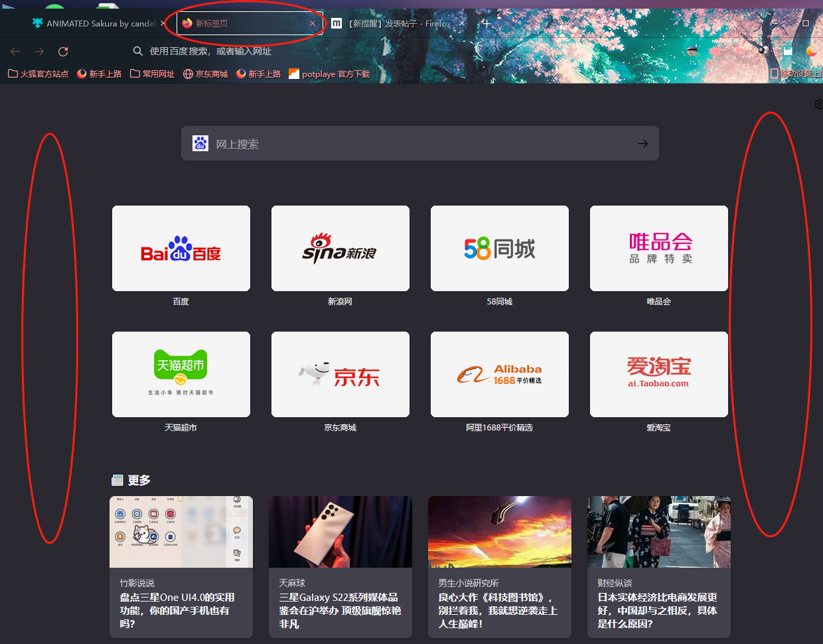Go back with the back arrow
Screen dimensions: 823x644
(15, 51)
